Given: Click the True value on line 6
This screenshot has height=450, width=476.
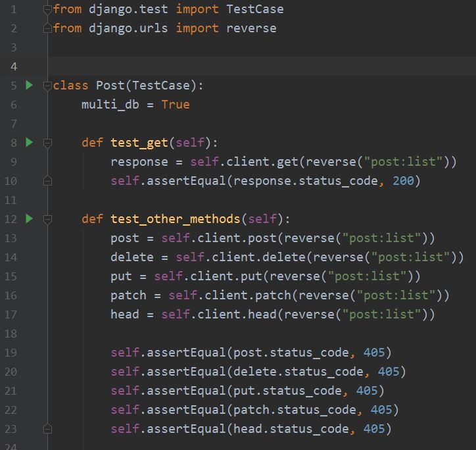Looking at the screenshot, I should pos(176,105).
